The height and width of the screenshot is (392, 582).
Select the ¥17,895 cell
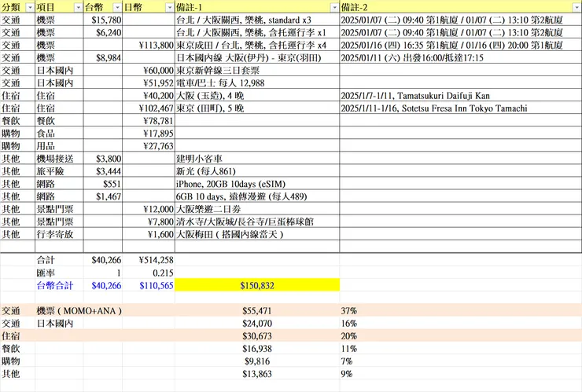point(149,134)
